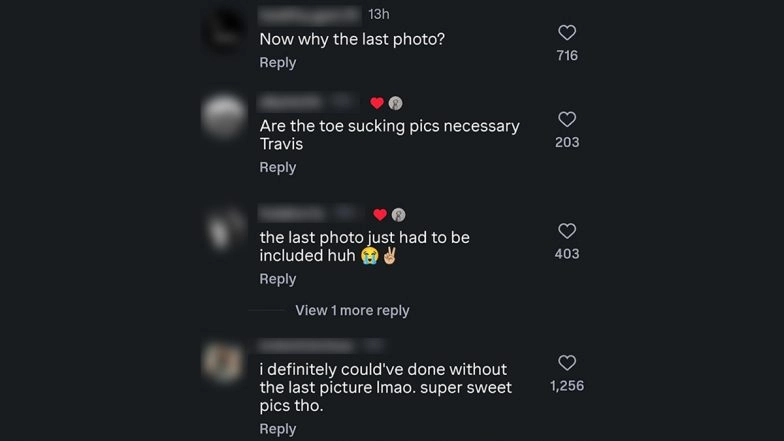Click creator avatar badge on "included huh" comment

(x=398, y=215)
